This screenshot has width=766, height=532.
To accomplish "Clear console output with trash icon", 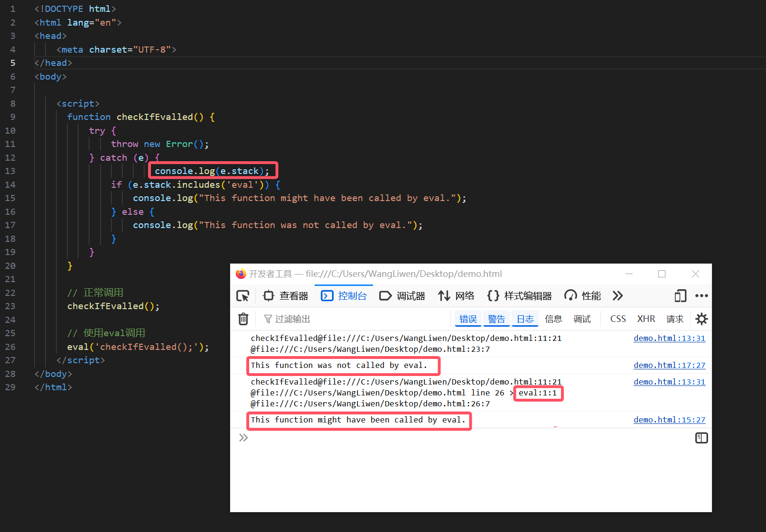I will pos(243,319).
